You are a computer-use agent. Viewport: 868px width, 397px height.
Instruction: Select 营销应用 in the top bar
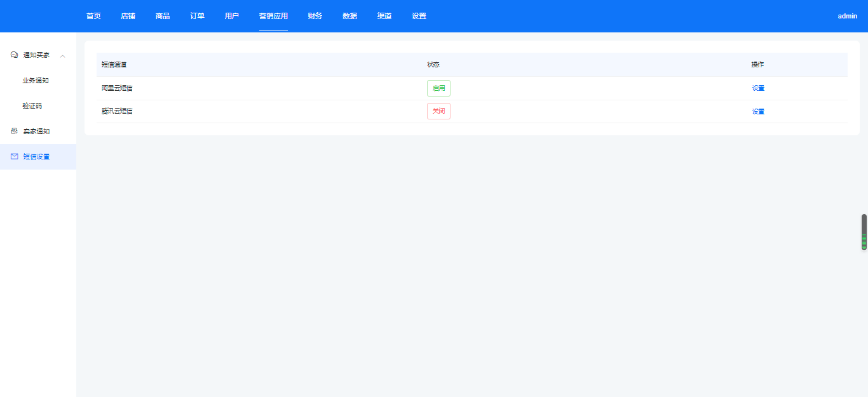click(273, 16)
